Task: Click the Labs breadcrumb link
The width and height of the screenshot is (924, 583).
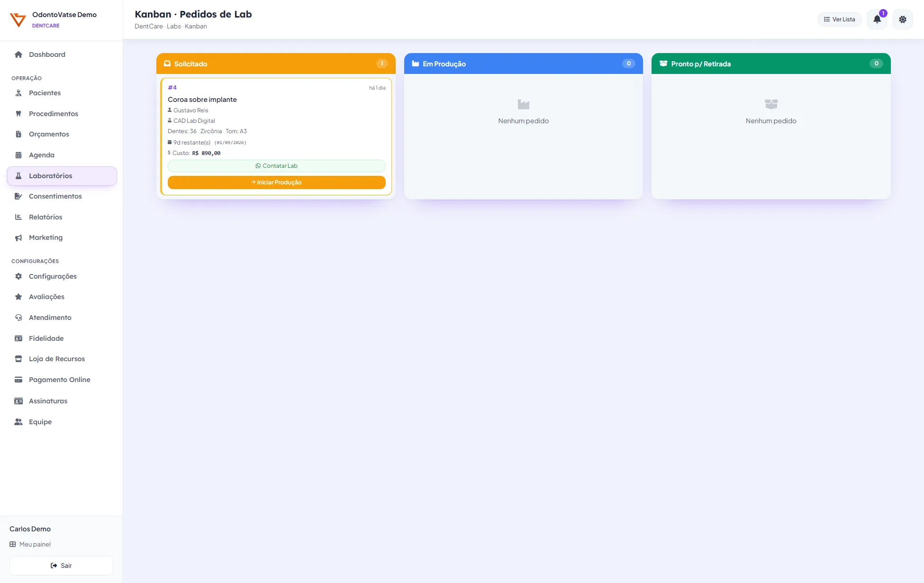Action: (174, 26)
